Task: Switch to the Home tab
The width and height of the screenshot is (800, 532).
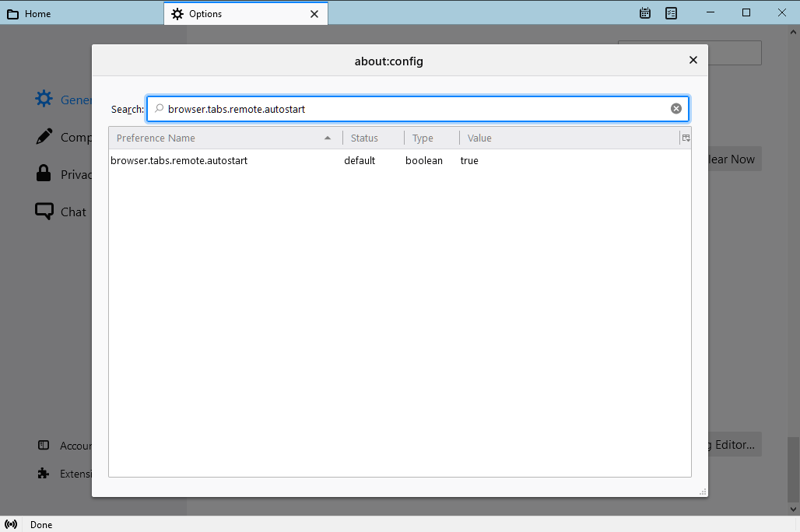Action: tap(82, 14)
